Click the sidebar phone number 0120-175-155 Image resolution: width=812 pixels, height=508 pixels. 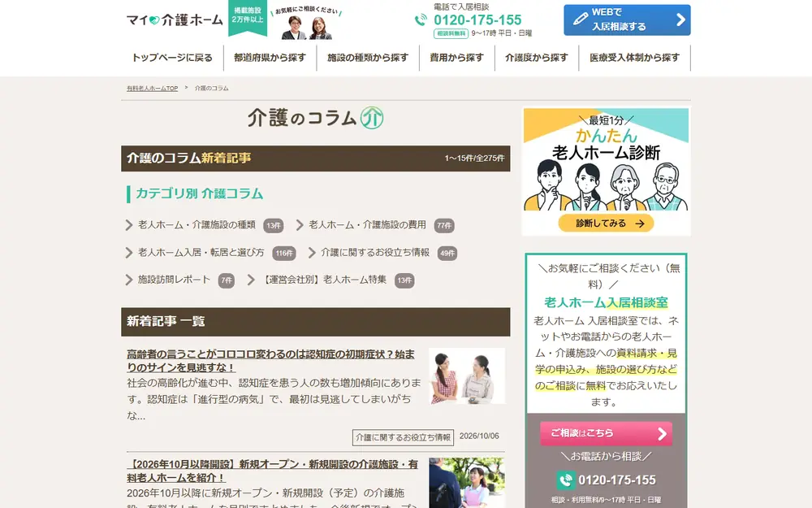617,480
